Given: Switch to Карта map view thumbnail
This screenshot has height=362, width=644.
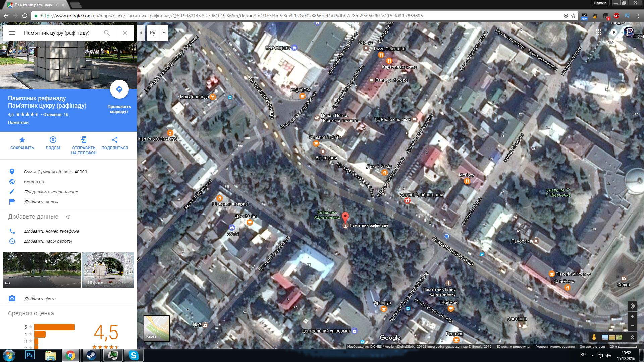Looking at the screenshot, I should click(x=157, y=328).
